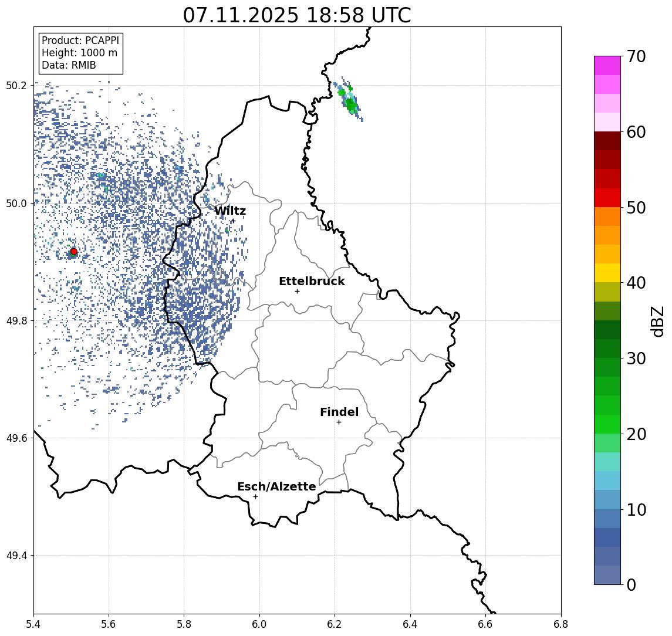The width and height of the screenshot is (672, 636).
Task: Click the colorbar tick label 50
Action: tap(636, 208)
